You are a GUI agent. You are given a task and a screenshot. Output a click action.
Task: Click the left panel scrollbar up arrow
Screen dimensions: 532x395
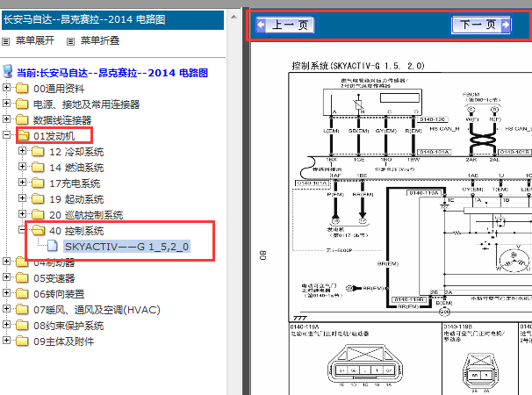tap(234, 17)
